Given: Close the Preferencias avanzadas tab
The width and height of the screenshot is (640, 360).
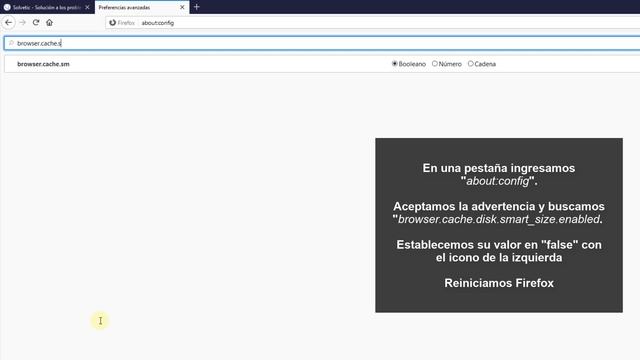Looking at the screenshot, I should click(182, 7).
